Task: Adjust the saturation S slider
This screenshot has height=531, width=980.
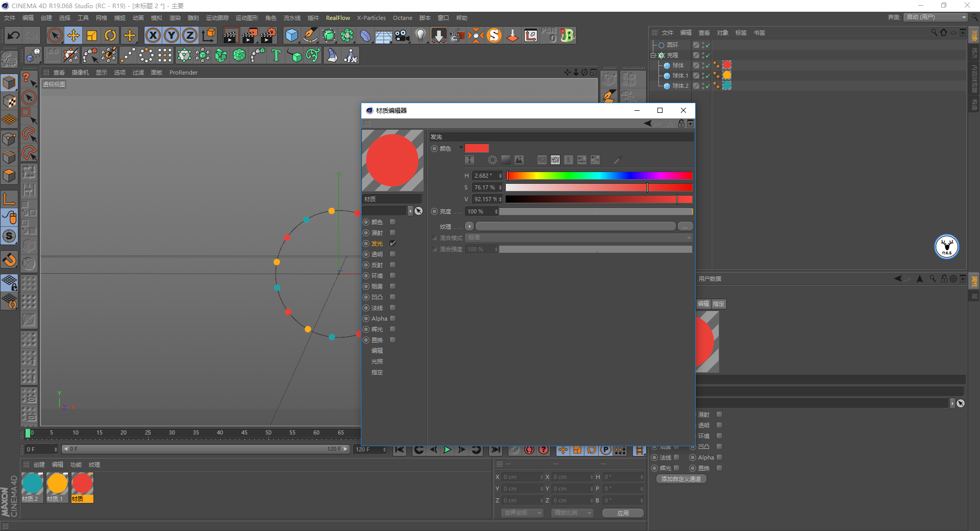Action: 599,187
